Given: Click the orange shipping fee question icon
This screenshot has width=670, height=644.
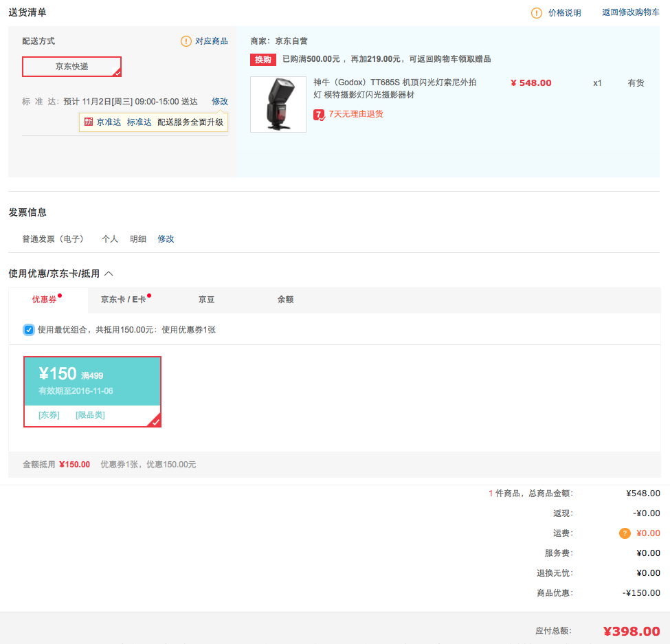Looking at the screenshot, I should point(625,533).
